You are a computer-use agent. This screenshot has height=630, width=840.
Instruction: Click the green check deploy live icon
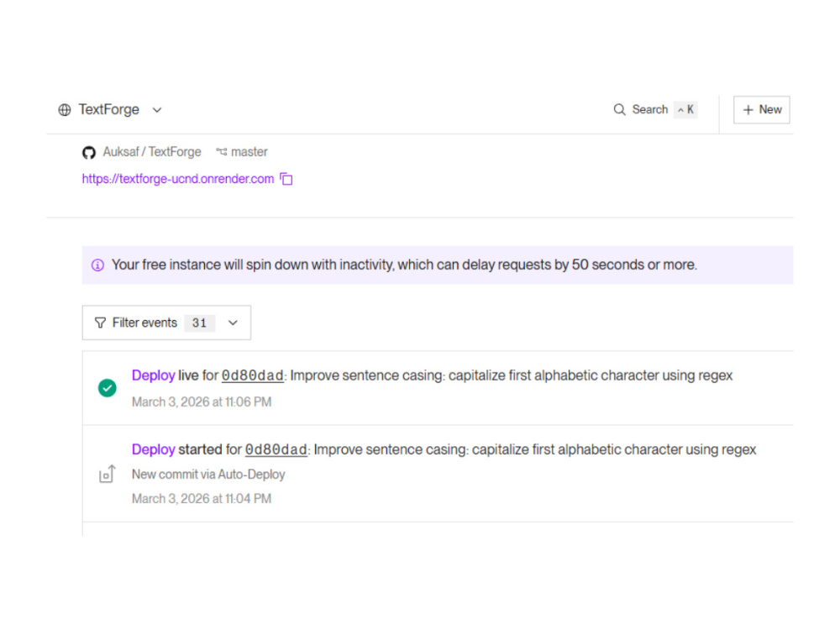click(108, 388)
